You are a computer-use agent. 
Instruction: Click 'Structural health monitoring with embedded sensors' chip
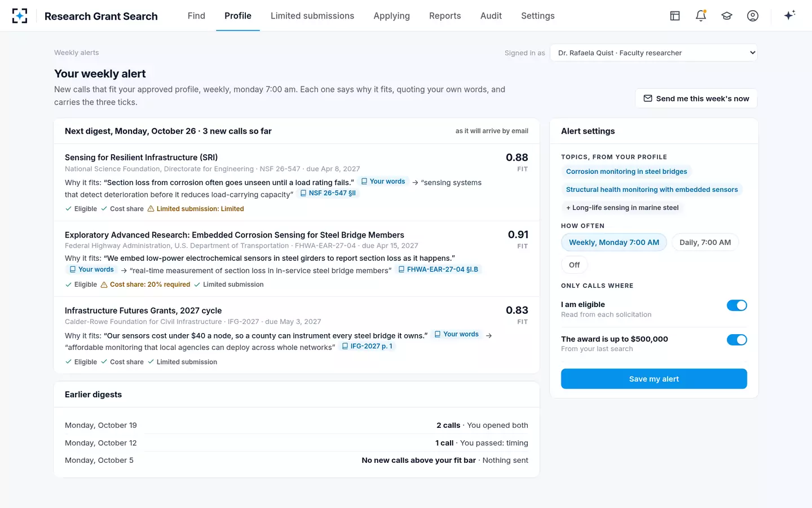[x=652, y=190]
